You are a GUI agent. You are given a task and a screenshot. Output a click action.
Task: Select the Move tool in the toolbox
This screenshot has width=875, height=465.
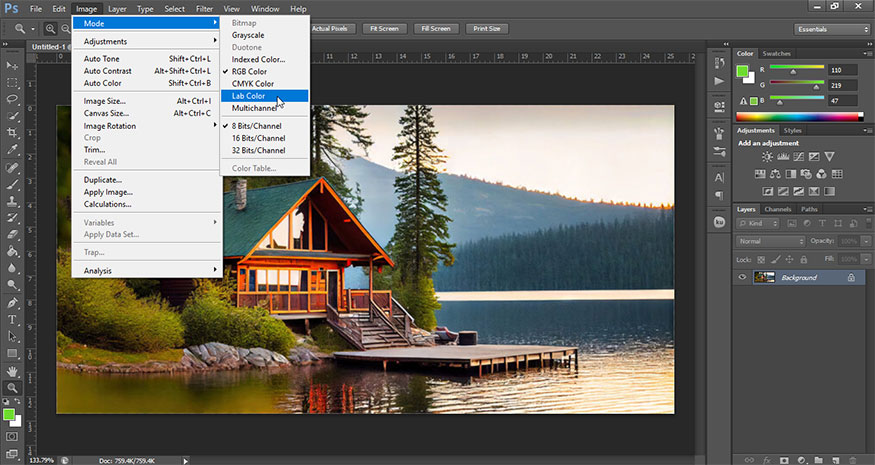coord(13,64)
